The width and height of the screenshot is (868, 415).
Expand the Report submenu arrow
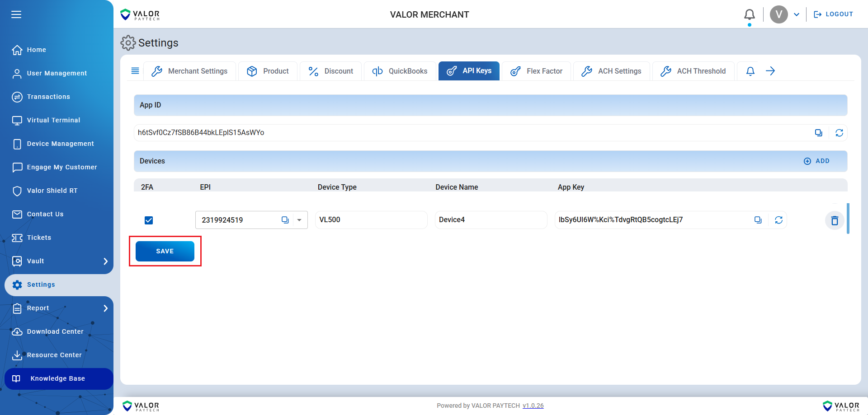click(x=105, y=308)
